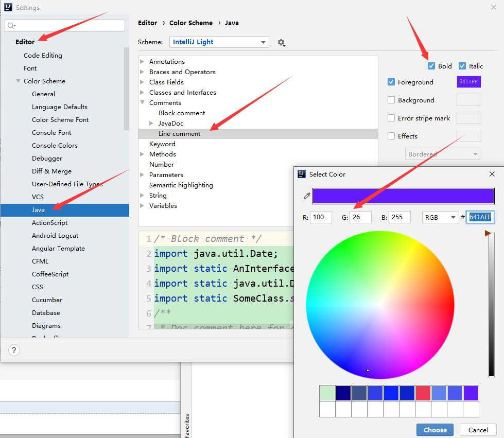The height and width of the screenshot is (438, 504).
Task: Click the G value input field
Action: coord(361,217)
